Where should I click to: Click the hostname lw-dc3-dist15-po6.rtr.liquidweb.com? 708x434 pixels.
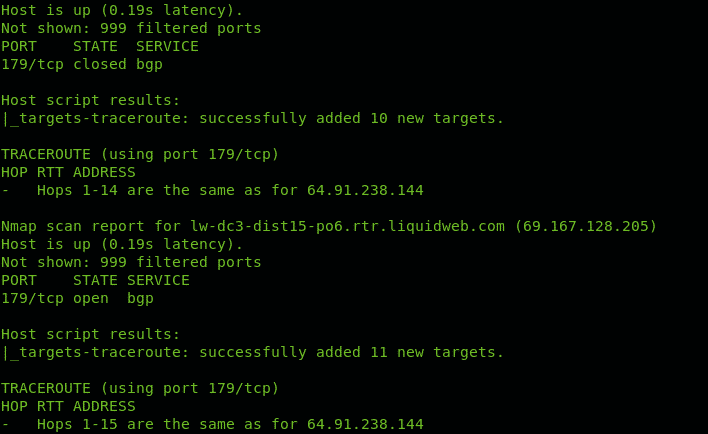tap(347, 226)
